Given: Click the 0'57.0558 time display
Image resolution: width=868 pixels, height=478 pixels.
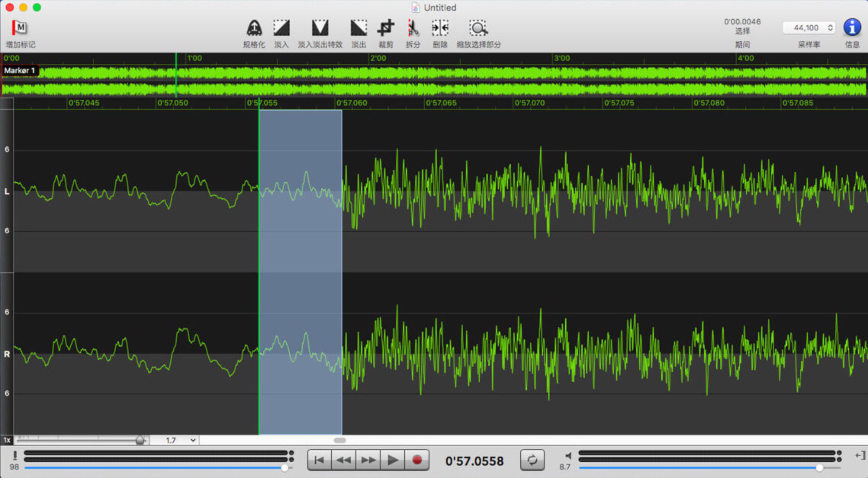Looking at the screenshot, I should click(x=474, y=461).
